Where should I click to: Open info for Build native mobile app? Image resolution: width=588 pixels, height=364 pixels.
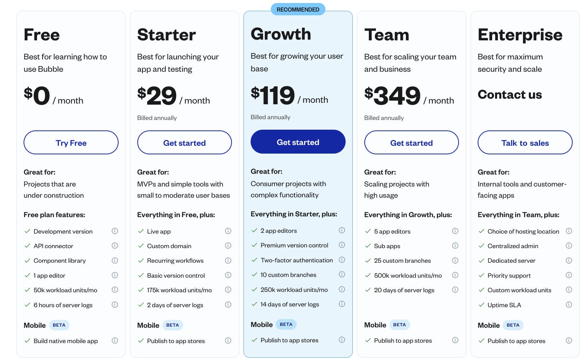(x=115, y=340)
